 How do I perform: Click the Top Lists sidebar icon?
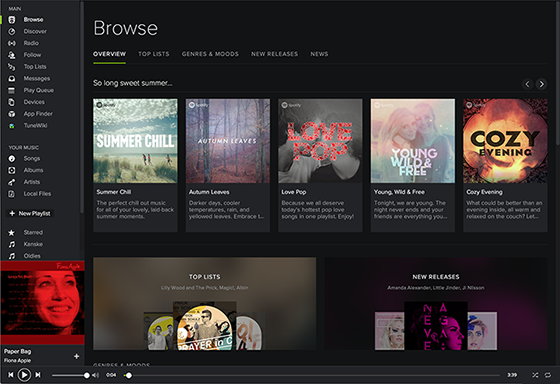pyautogui.click(x=12, y=67)
